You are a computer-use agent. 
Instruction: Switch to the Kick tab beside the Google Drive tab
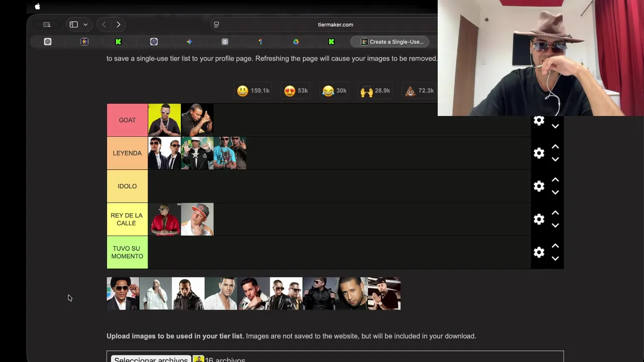[332, 42]
